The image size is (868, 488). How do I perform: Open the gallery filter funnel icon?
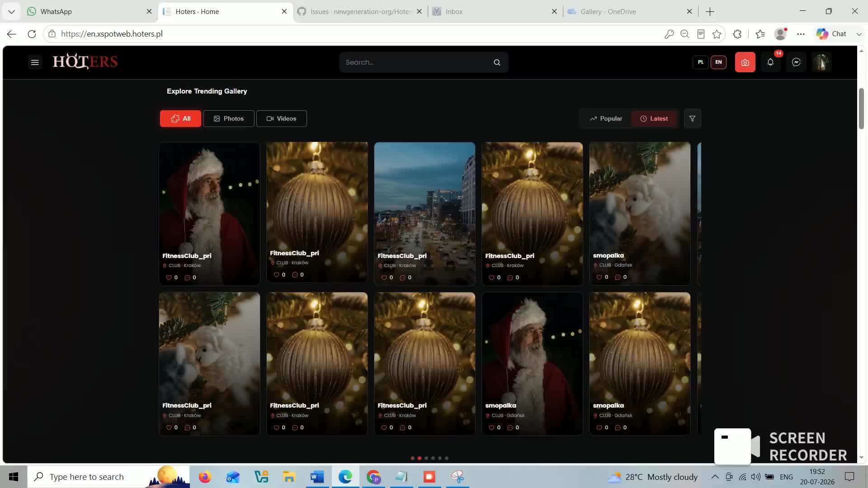692,119
